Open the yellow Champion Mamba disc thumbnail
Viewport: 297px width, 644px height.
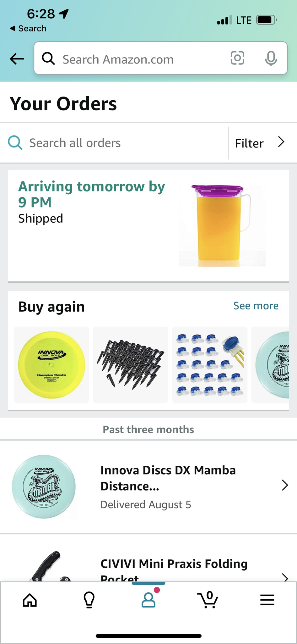pos(51,365)
